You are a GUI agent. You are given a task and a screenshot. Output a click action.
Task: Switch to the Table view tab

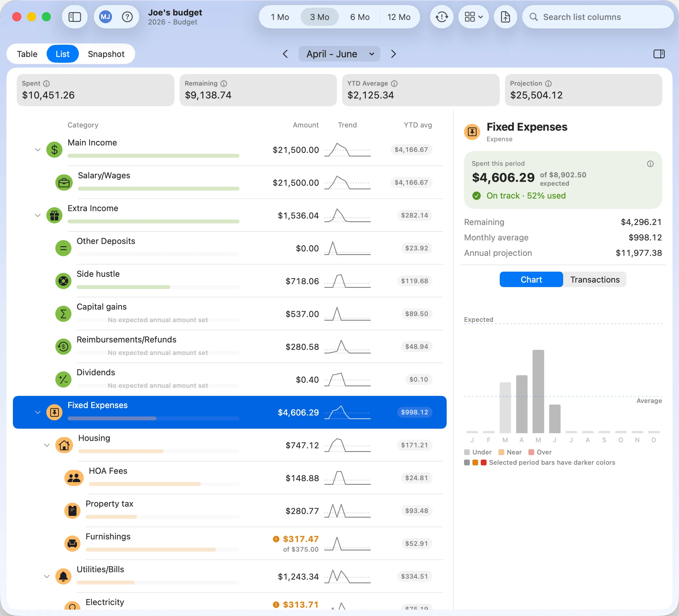pyautogui.click(x=27, y=54)
